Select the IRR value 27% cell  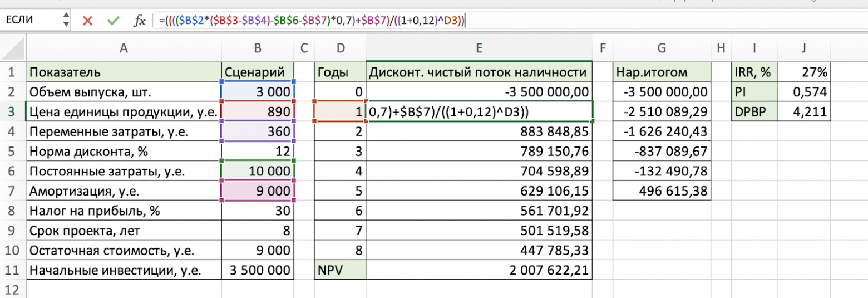pyautogui.click(x=804, y=72)
